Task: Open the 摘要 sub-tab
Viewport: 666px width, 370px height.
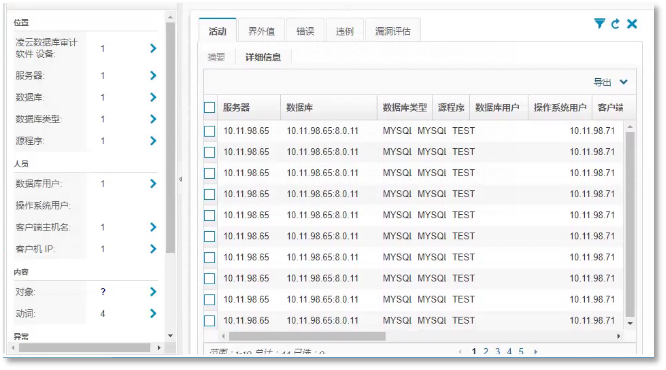Action: [216, 57]
